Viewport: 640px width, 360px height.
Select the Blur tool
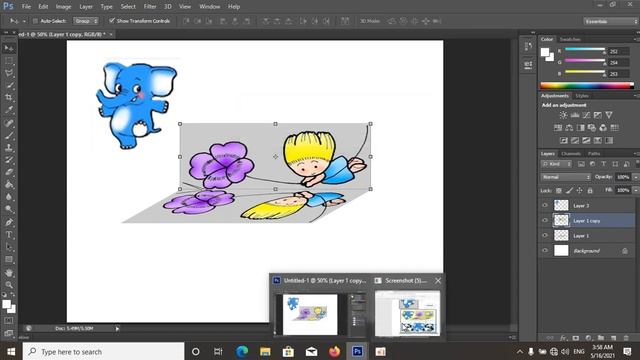tap(9, 196)
